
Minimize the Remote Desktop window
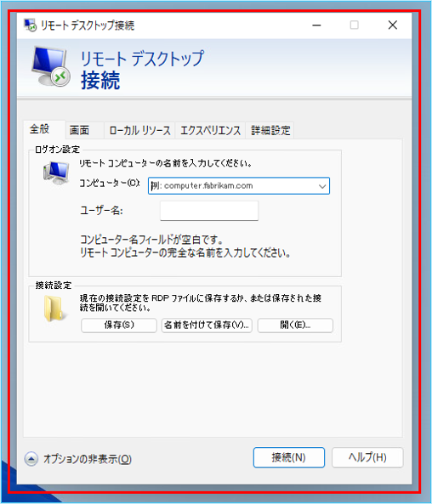pos(317,25)
